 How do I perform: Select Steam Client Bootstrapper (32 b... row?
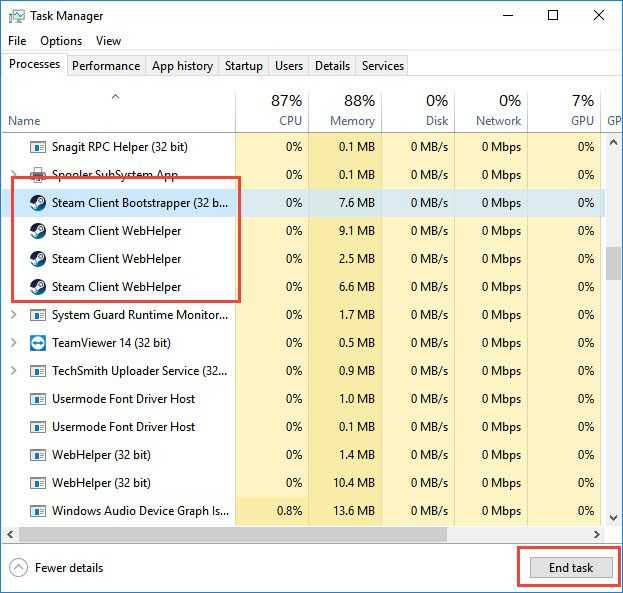(x=304, y=203)
